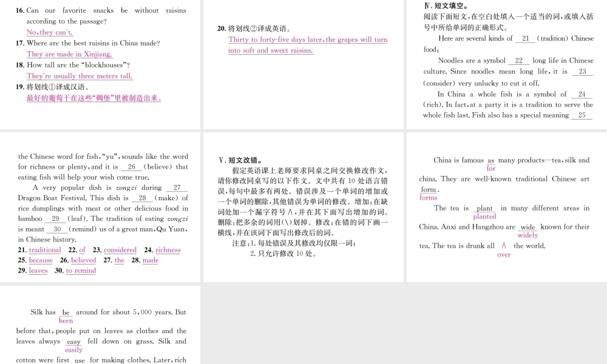Image resolution: width=607 pixels, height=364 pixels.
Task: Open slide starting 'China is famous'
Action: tap(507, 207)
